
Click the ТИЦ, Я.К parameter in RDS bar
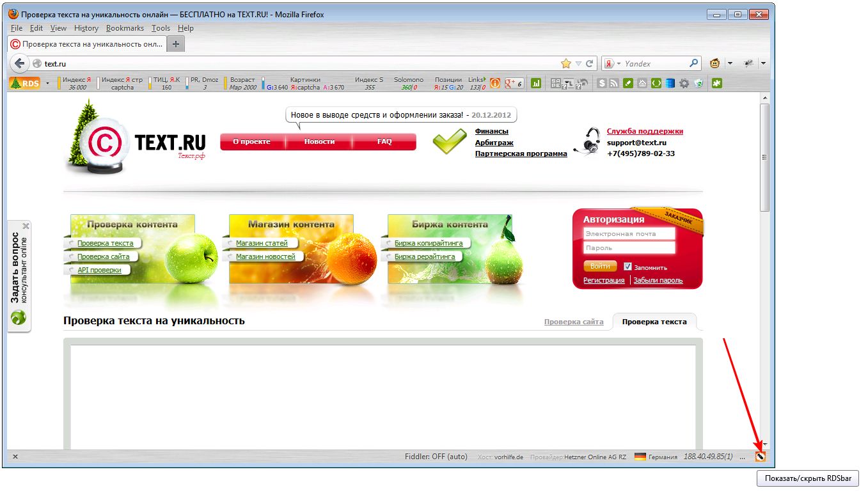[x=166, y=83]
